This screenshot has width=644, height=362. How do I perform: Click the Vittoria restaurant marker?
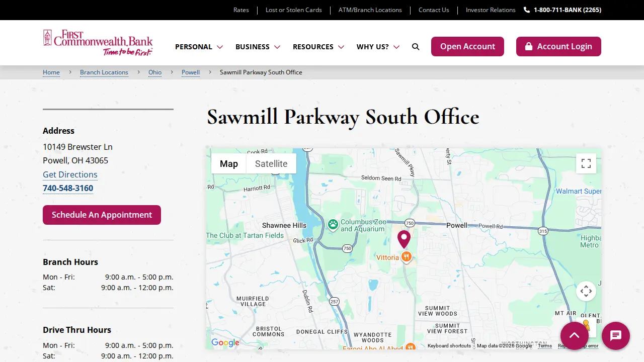[407, 257]
